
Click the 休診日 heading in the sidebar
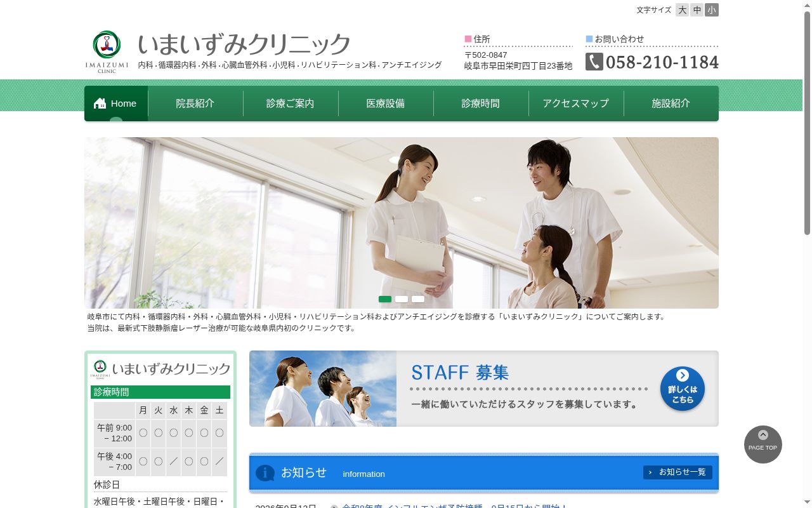tap(107, 485)
